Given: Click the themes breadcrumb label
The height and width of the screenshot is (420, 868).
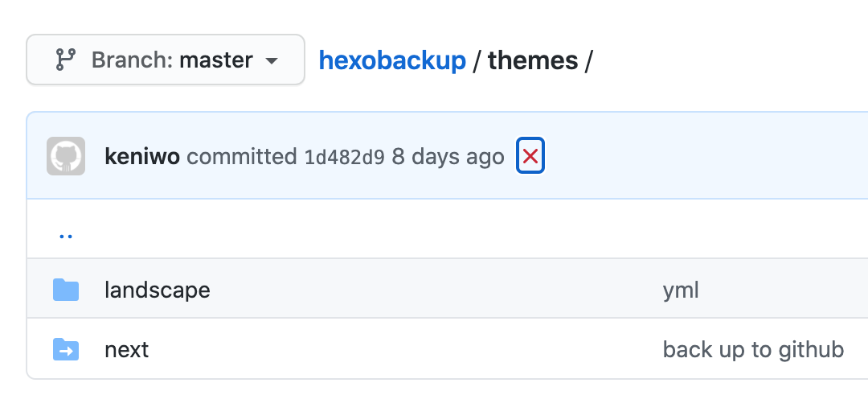Looking at the screenshot, I should click(532, 60).
